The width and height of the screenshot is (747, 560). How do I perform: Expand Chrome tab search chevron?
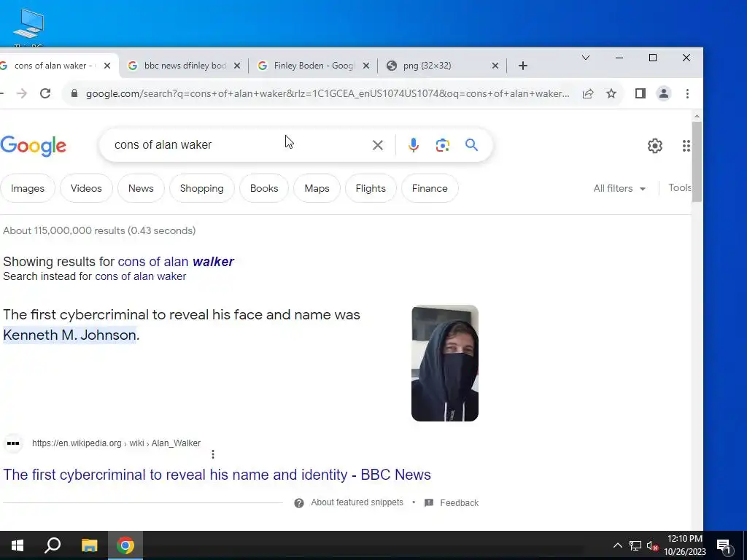point(586,58)
